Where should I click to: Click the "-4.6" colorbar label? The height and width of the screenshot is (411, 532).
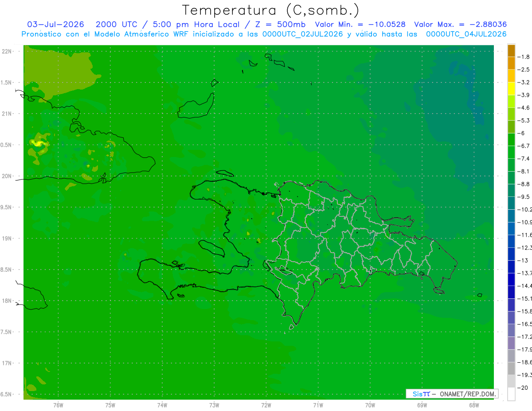tap(524, 108)
